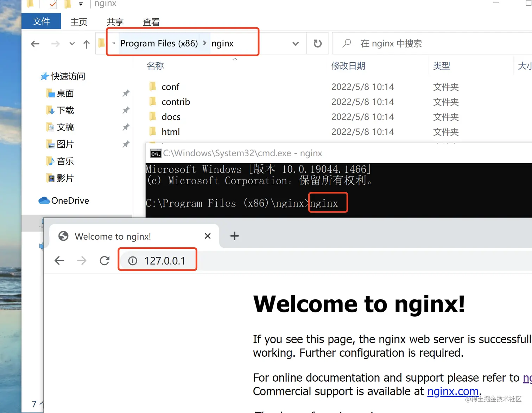This screenshot has width=532, height=413.
Task: Sort files by 修改日期 column
Action: [348, 66]
